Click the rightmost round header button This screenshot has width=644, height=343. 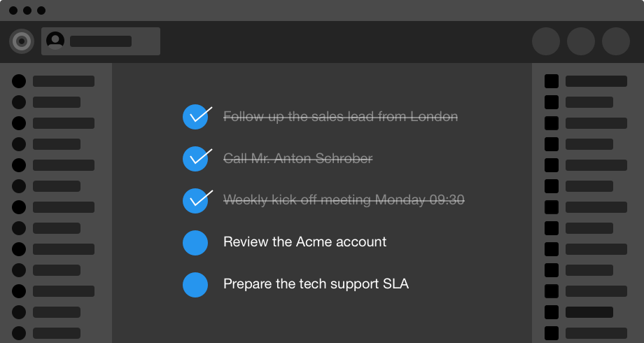616,41
